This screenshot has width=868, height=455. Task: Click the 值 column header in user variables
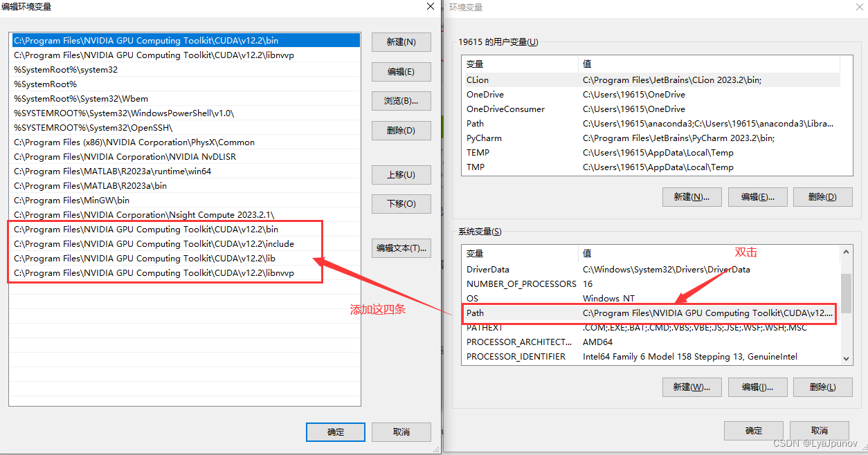click(709, 64)
